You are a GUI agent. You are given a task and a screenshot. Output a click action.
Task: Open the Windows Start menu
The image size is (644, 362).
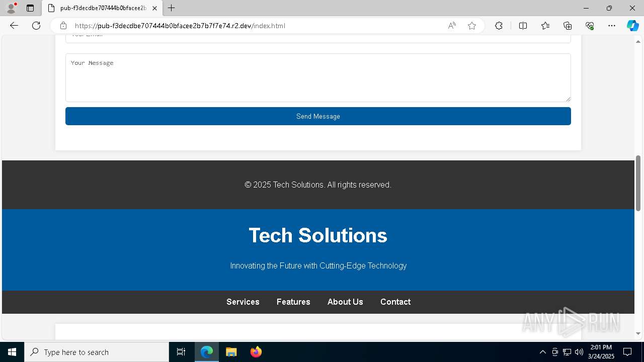point(12,352)
